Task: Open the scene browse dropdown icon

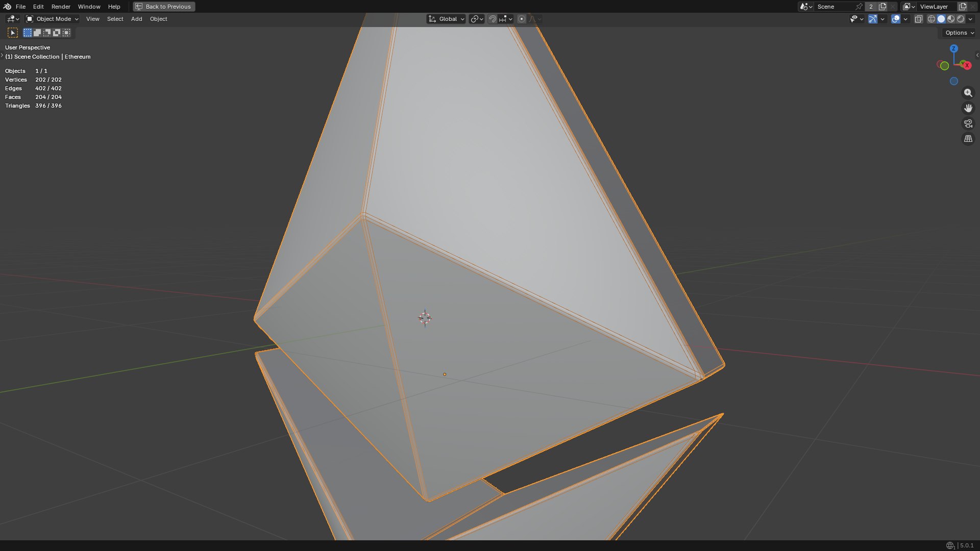Action: pyautogui.click(x=806, y=7)
